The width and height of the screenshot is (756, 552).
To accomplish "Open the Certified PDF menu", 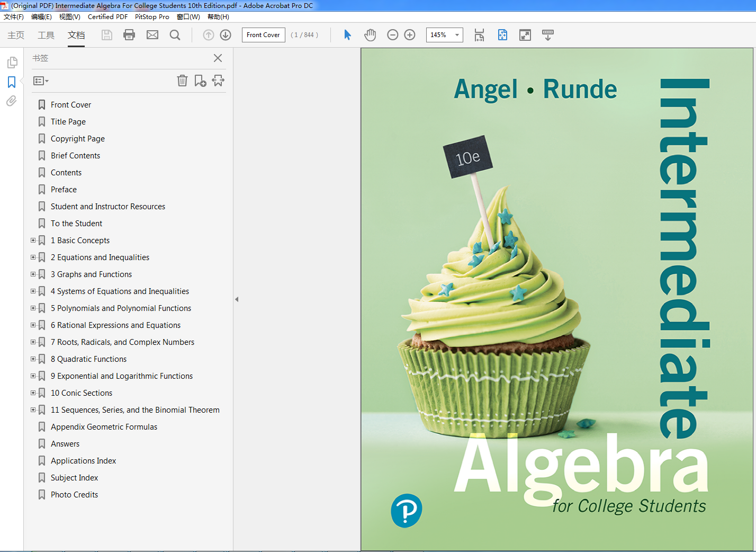I will pos(107,17).
